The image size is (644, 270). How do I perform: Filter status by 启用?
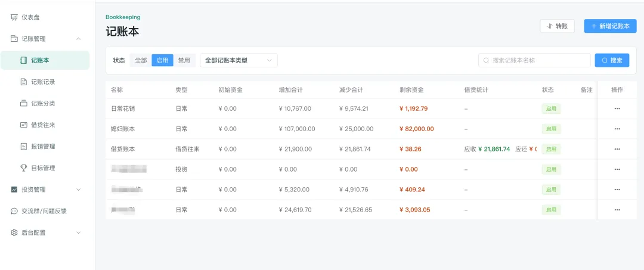pos(163,60)
